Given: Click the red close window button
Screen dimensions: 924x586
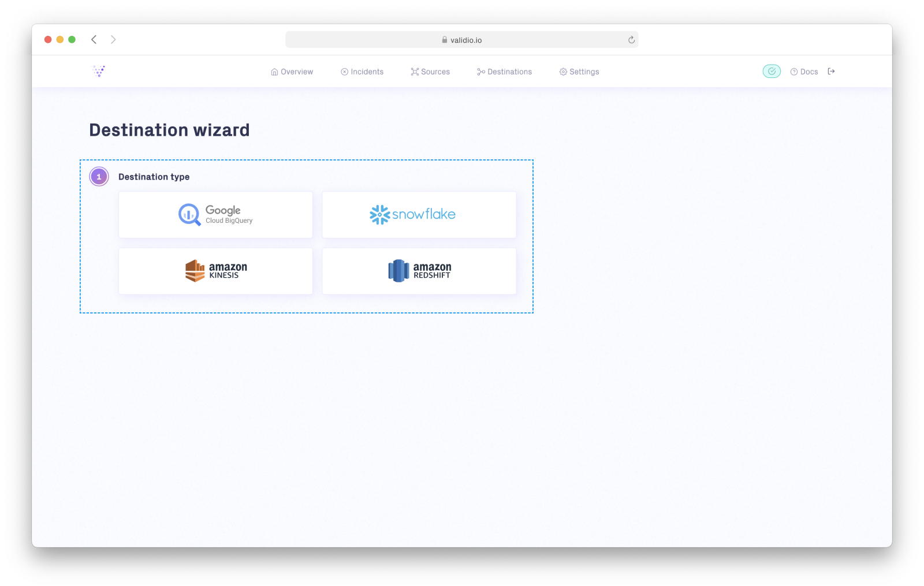Looking at the screenshot, I should 48,39.
